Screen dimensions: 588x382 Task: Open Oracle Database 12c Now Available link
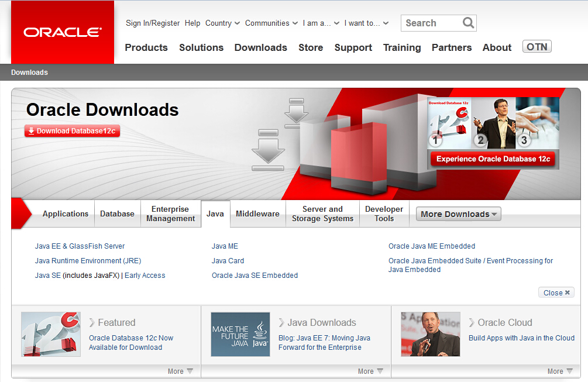pos(131,343)
